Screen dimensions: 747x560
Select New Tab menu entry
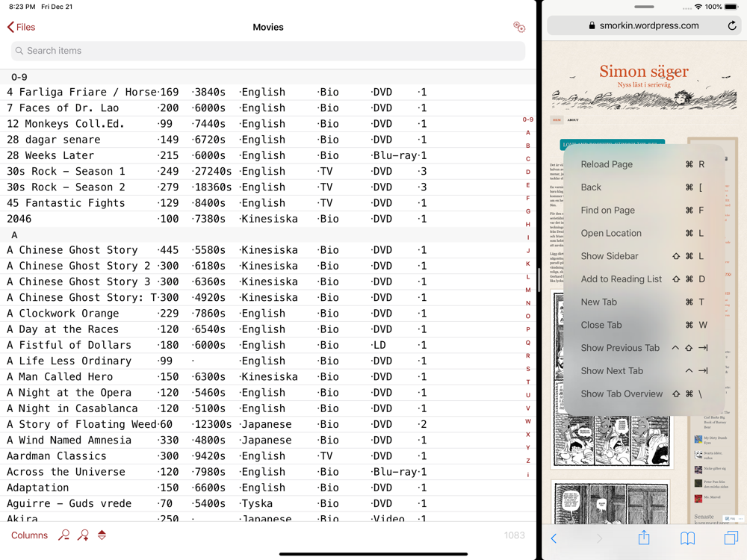(644, 302)
